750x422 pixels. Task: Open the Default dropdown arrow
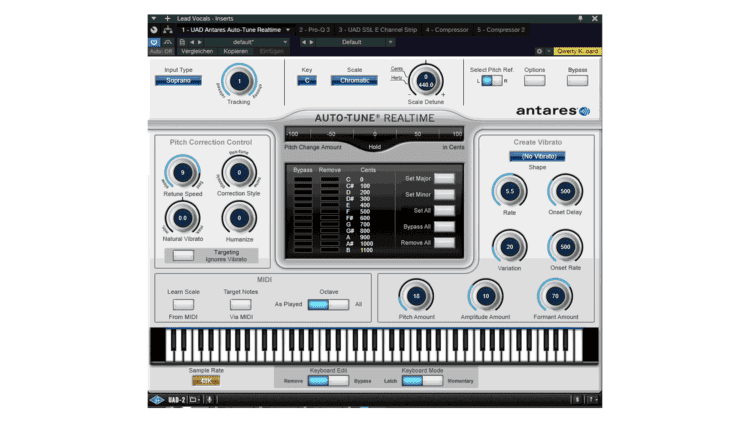tap(390, 42)
